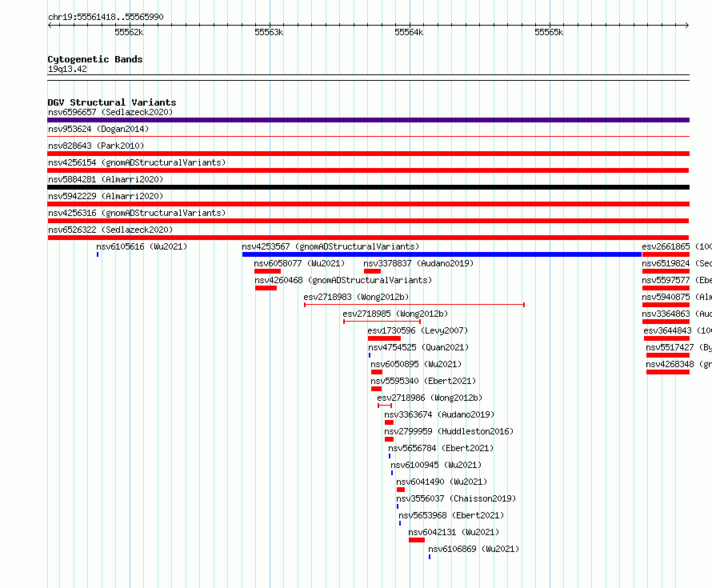The height and width of the screenshot is (588, 712).
Task: Click nsv828643 (Park2010) label
Action: coord(96,146)
